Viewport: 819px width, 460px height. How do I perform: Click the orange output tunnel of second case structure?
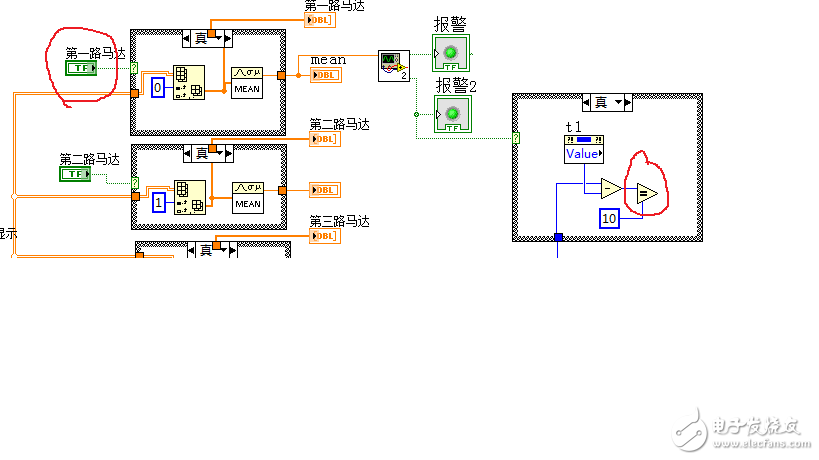click(283, 191)
